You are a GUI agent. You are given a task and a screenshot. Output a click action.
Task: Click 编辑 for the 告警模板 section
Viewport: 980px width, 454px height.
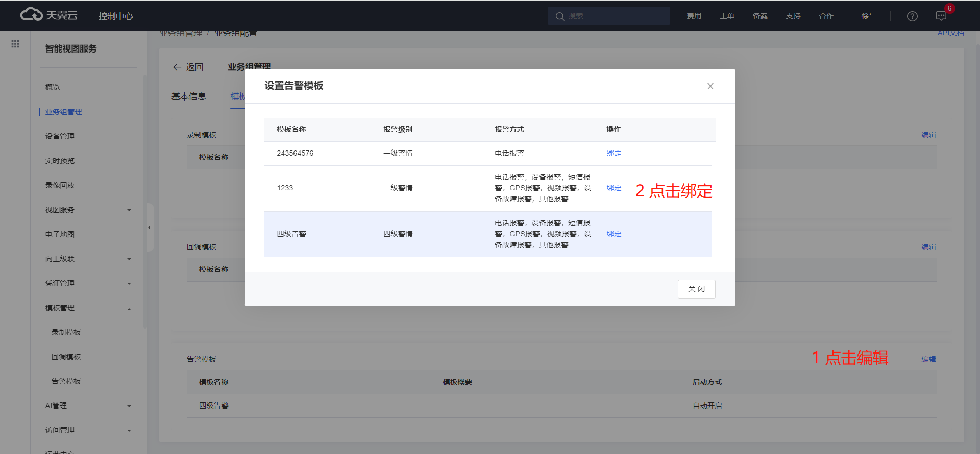928,359
